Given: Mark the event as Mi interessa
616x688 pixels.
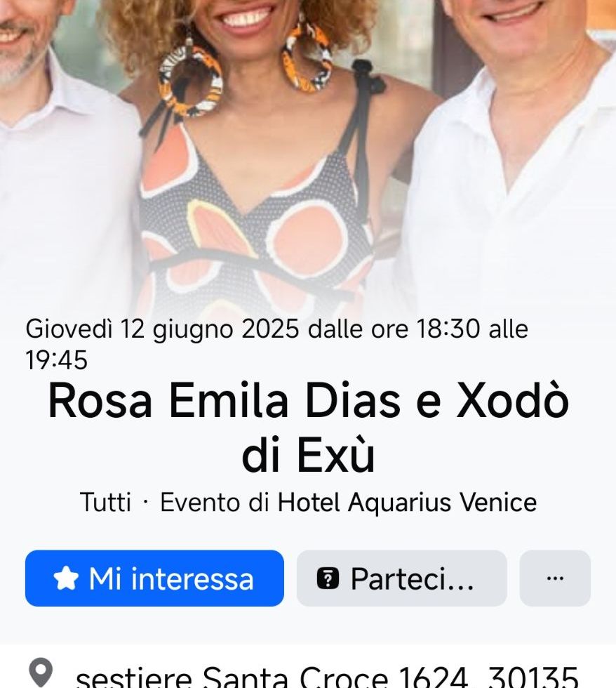Looking at the screenshot, I should click(154, 578).
